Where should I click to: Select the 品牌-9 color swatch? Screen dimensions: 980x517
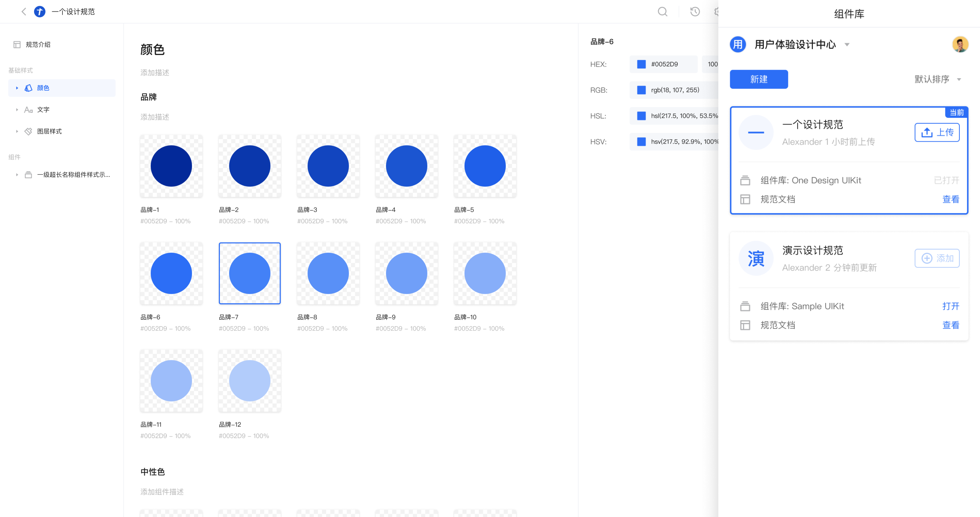tap(406, 273)
